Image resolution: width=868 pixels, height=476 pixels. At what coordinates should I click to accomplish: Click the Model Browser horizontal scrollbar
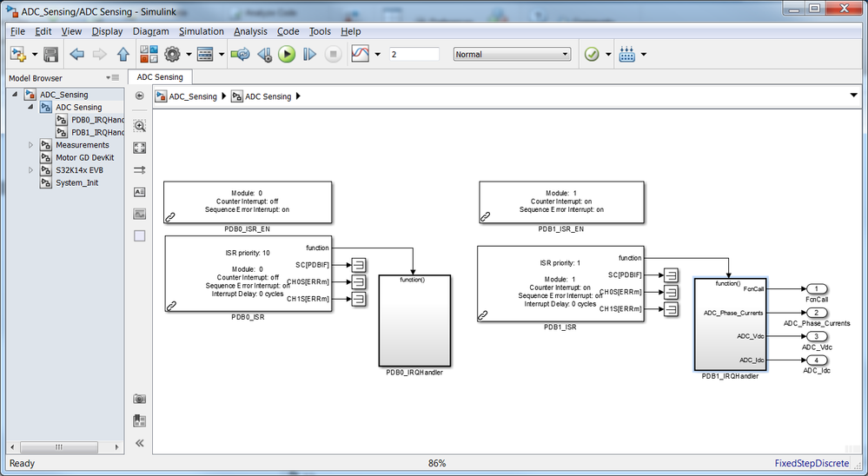pos(63,446)
